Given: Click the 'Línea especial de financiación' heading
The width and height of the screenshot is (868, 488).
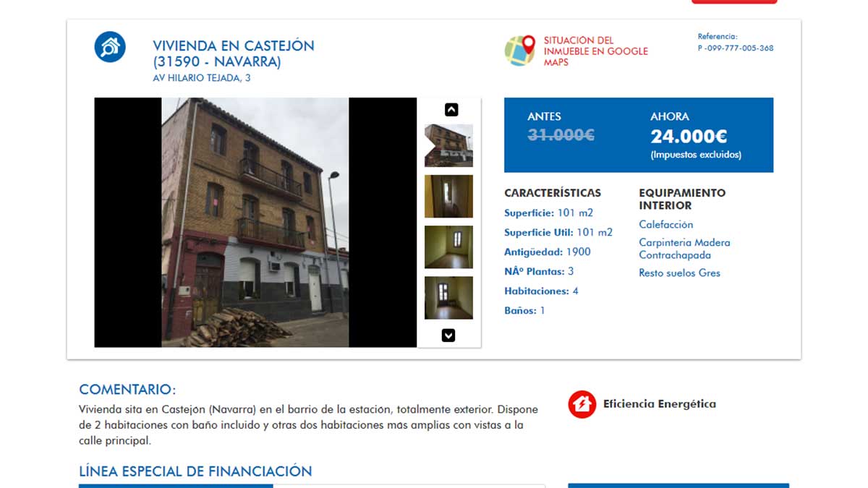Looking at the screenshot, I should tap(195, 471).
